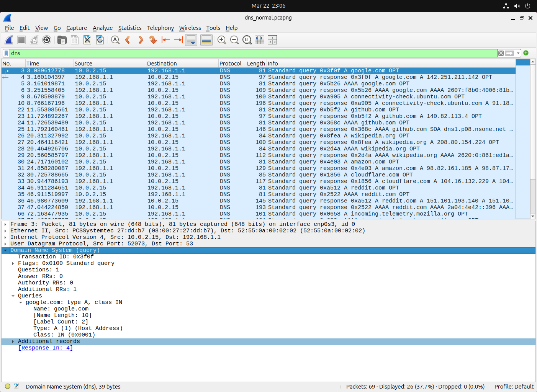537x392 pixels.
Task: Jump to the last packet
Action: point(178,40)
